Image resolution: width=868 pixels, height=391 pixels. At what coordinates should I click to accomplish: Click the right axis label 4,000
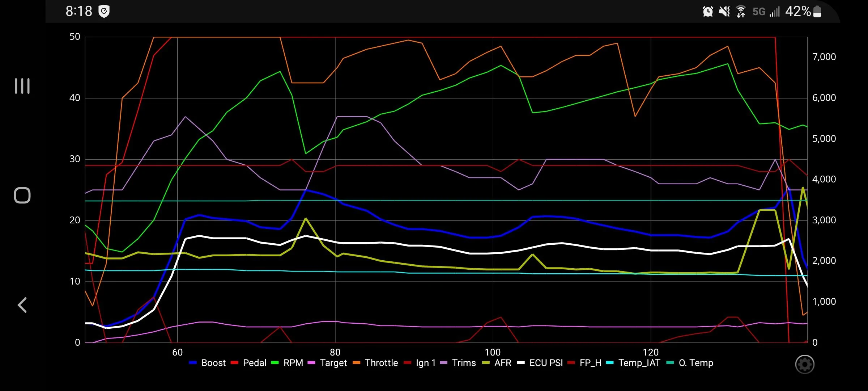(x=824, y=179)
